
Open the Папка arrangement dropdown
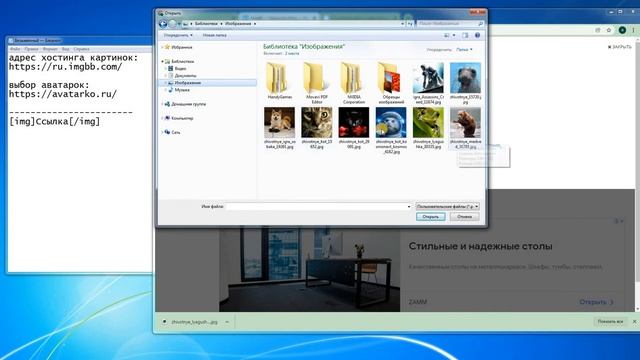[464, 49]
